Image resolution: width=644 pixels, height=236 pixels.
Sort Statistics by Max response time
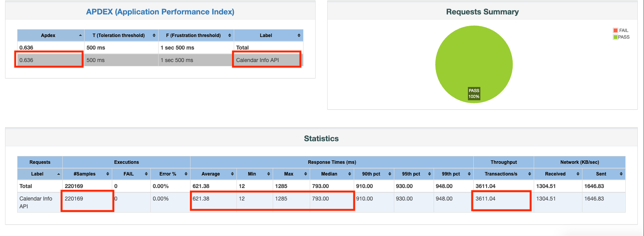tap(291, 174)
